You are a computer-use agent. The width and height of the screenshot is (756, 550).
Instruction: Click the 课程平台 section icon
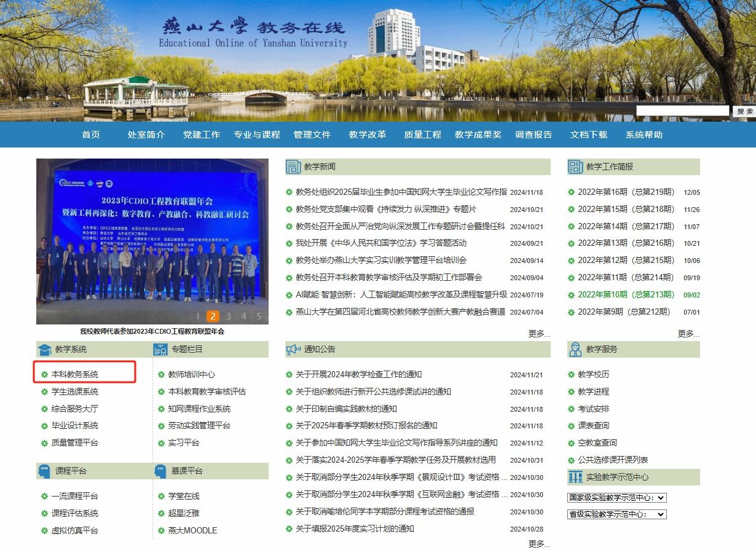pyautogui.click(x=44, y=471)
